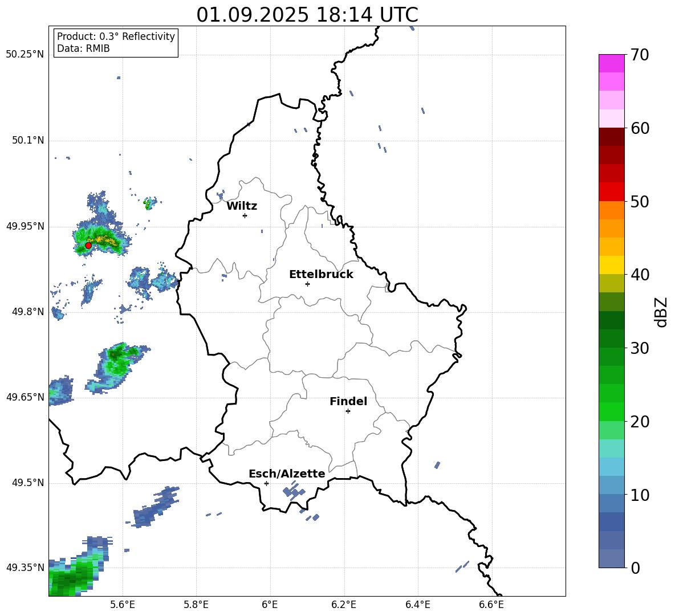The image size is (675, 616).
Task: Click the 49.35°N latitude label
Action: pyautogui.click(x=25, y=568)
